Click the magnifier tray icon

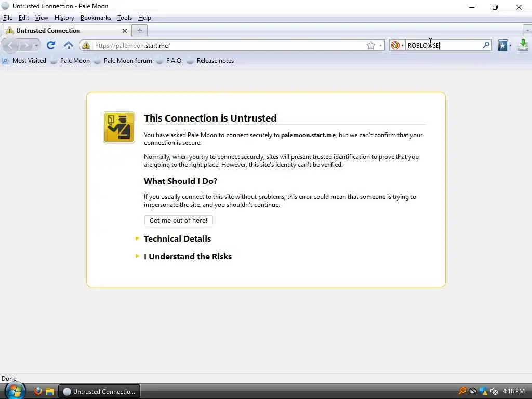pyautogui.click(x=462, y=391)
